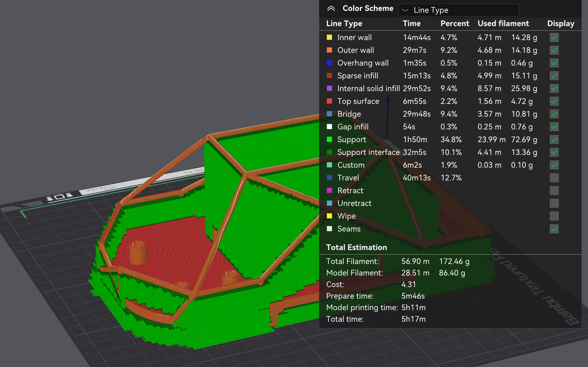Click the Total Filament value 56.90 m

(x=415, y=261)
